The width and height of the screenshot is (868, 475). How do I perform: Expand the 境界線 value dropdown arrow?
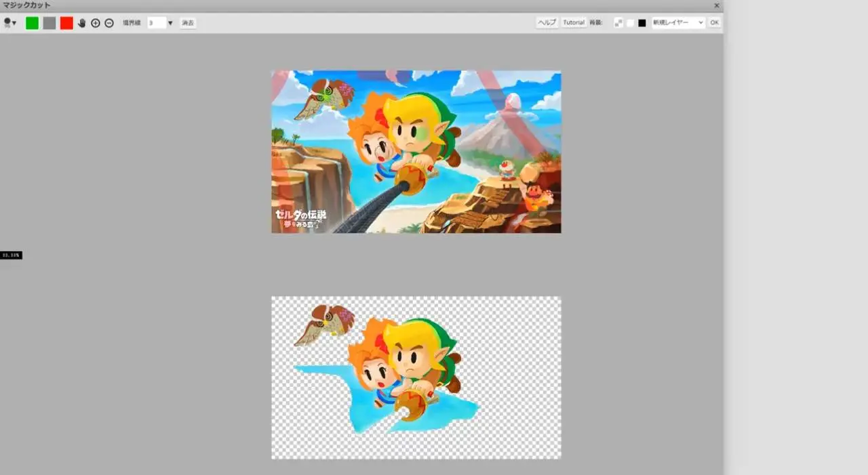point(170,23)
